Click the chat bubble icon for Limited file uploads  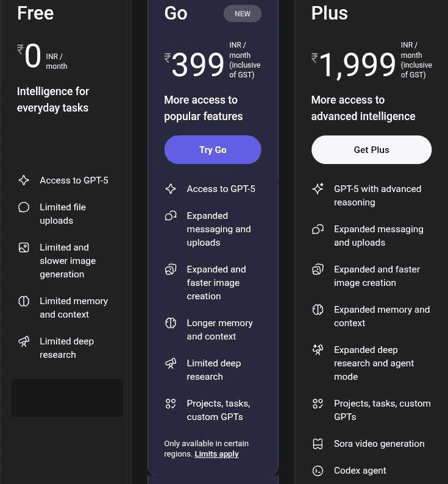click(x=24, y=207)
